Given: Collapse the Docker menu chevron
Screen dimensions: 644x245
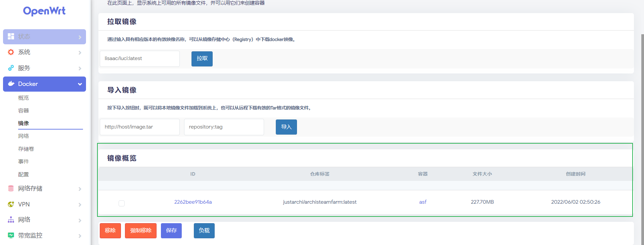Looking at the screenshot, I should click(x=80, y=84).
